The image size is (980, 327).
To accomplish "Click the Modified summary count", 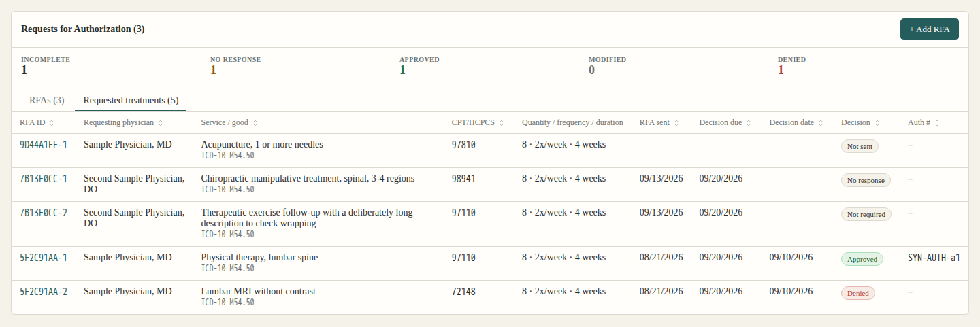I will point(591,70).
